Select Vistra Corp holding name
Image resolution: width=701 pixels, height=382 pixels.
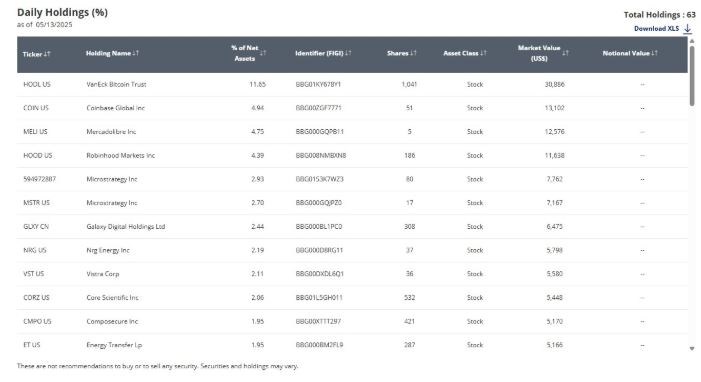(103, 274)
